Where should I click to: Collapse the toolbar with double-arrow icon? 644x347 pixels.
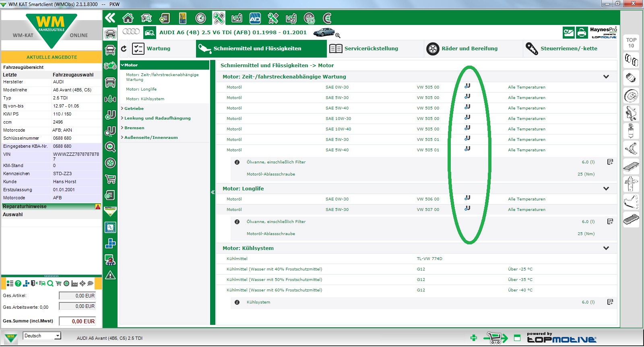click(x=110, y=18)
